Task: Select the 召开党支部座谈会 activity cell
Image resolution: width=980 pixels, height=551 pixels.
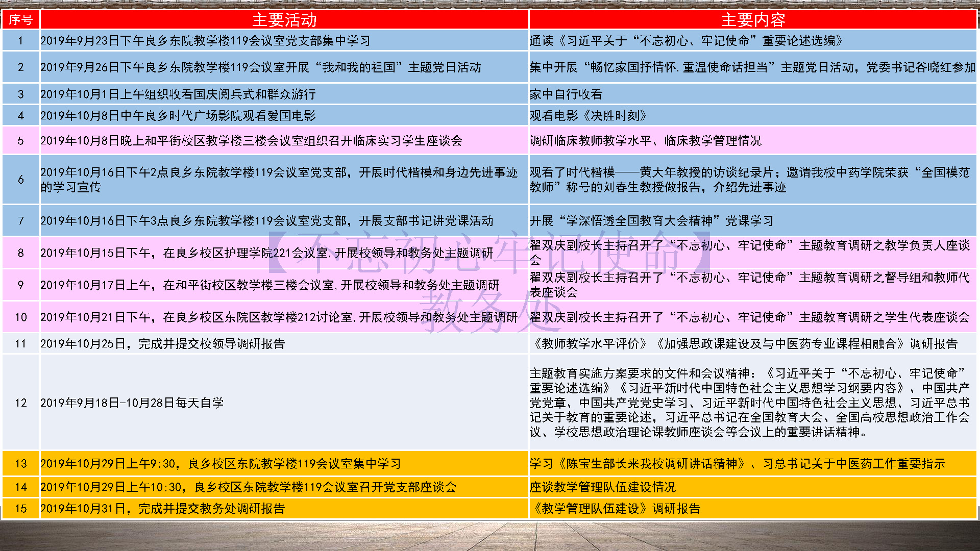Action: coord(248,487)
